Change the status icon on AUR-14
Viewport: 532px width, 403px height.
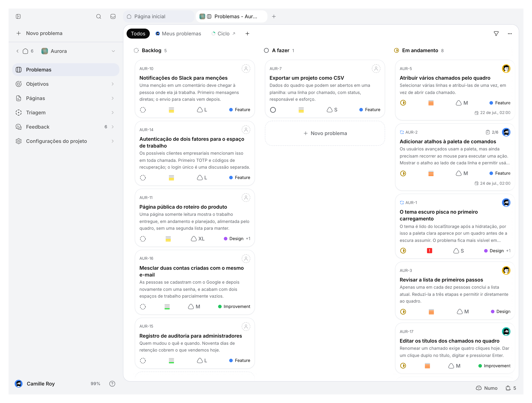143,178
